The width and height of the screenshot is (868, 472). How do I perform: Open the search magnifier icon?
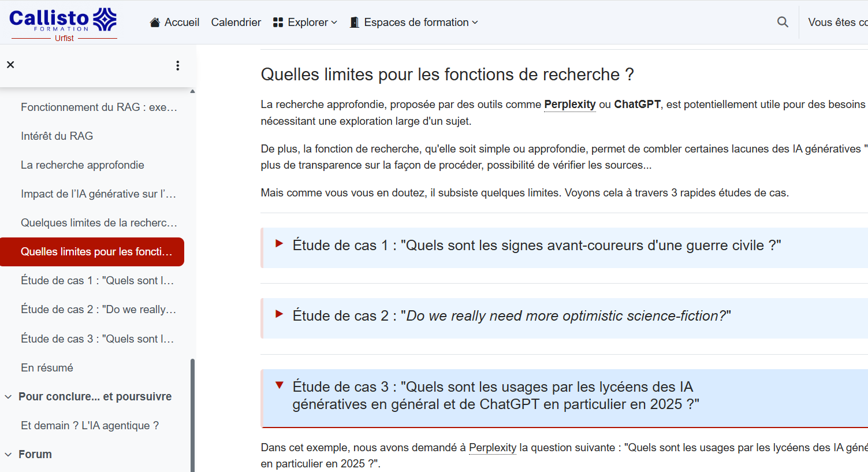(x=783, y=22)
